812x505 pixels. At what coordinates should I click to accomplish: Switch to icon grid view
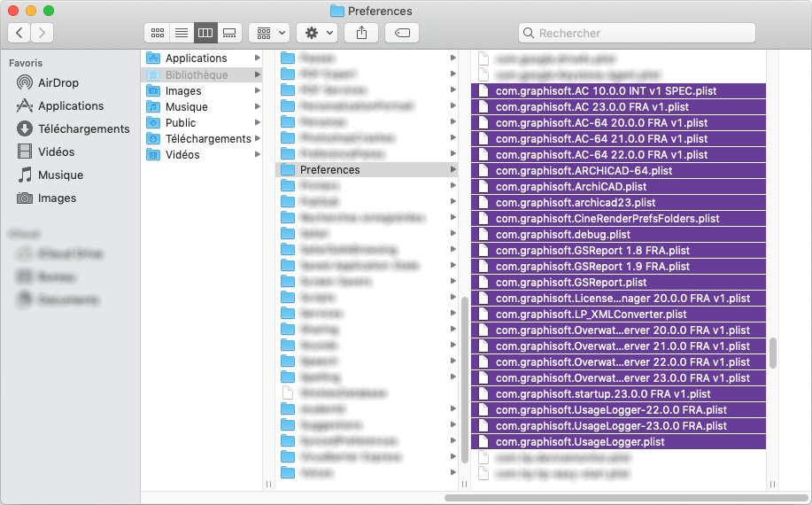(x=158, y=33)
